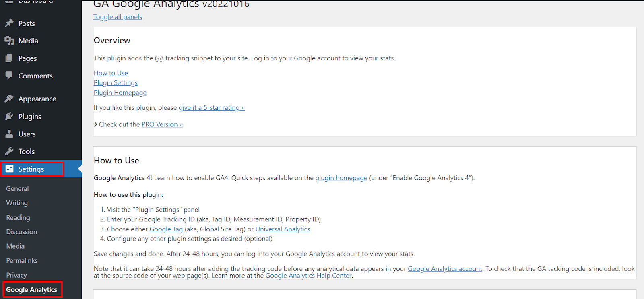Viewport: 644px width, 299px height.
Task: Click the Appearance paintbrush icon
Action: point(9,99)
